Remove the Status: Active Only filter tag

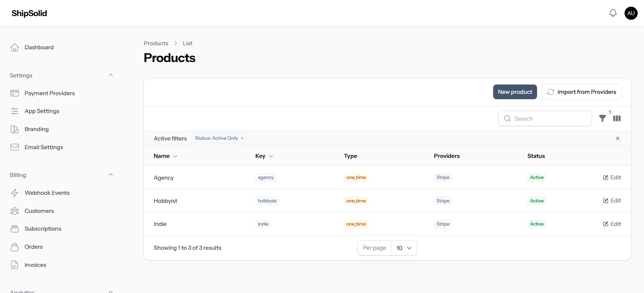(x=242, y=138)
